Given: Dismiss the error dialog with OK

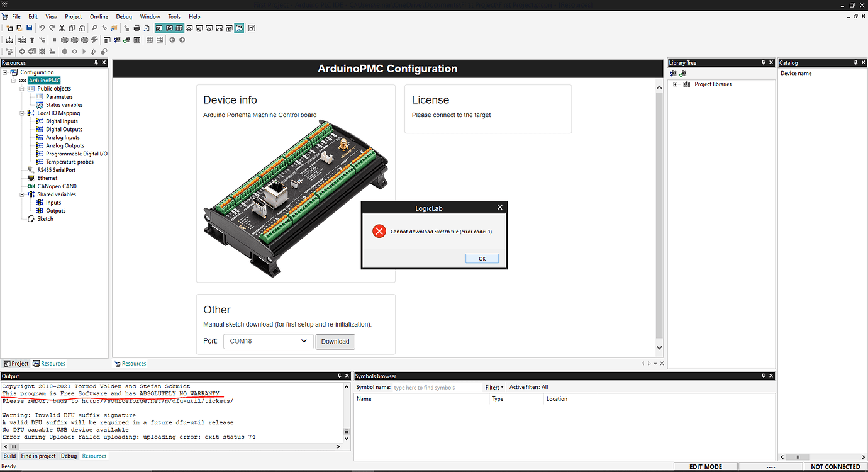Looking at the screenshot, I should [x=482, y=258].
